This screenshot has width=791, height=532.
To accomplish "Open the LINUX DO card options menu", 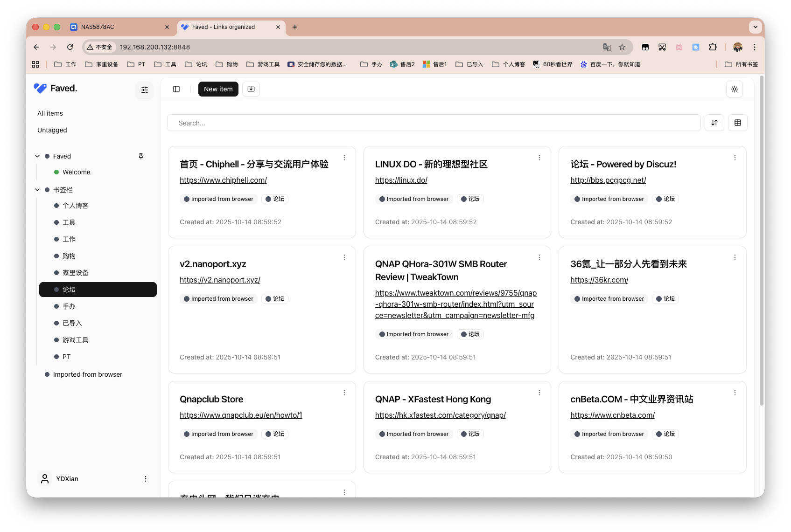I will pos(539,158).
